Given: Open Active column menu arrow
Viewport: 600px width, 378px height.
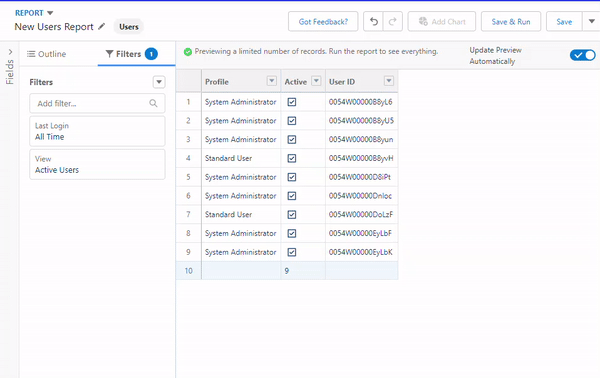Looking at the screenshot, I should (316, 81).
